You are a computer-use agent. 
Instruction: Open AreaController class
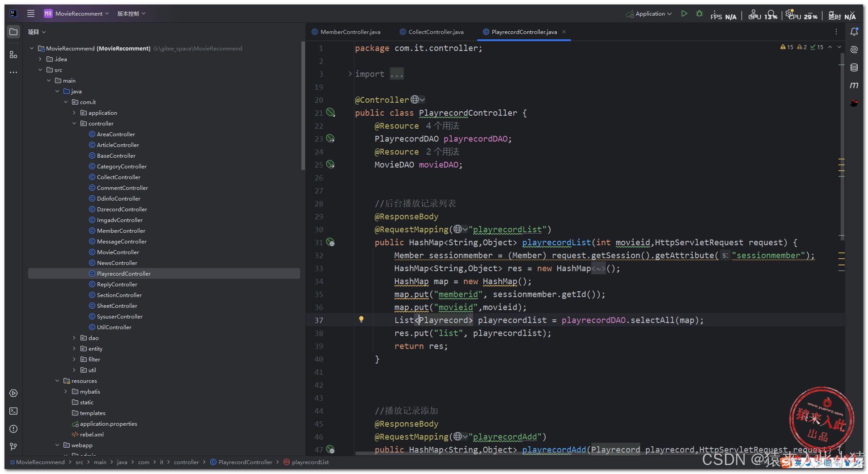click(116, 134)
